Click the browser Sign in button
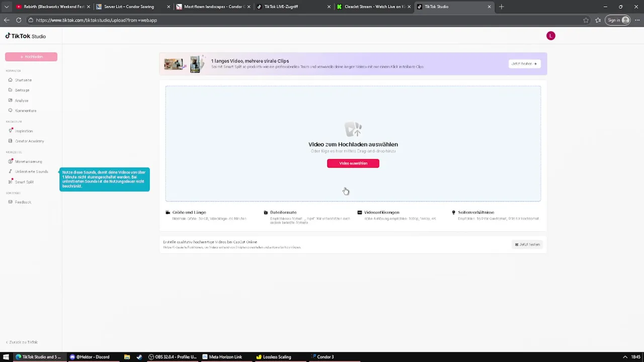The image size is (644, 362). tap(618, 20)
